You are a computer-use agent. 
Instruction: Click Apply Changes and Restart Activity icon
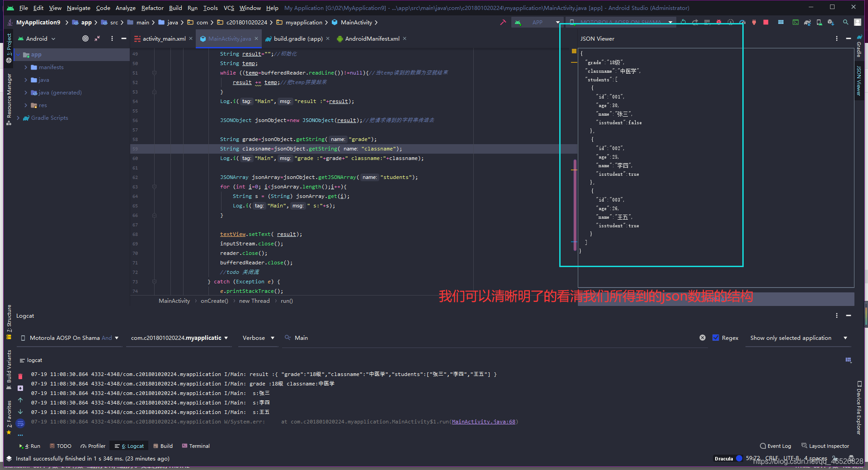coord(695,22)
